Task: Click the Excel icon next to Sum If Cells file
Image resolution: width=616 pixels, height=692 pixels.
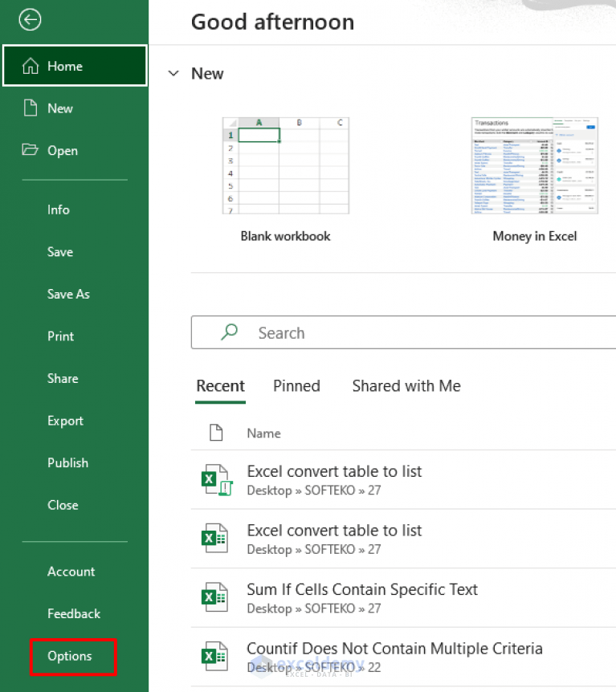Action: coord(214,597)
